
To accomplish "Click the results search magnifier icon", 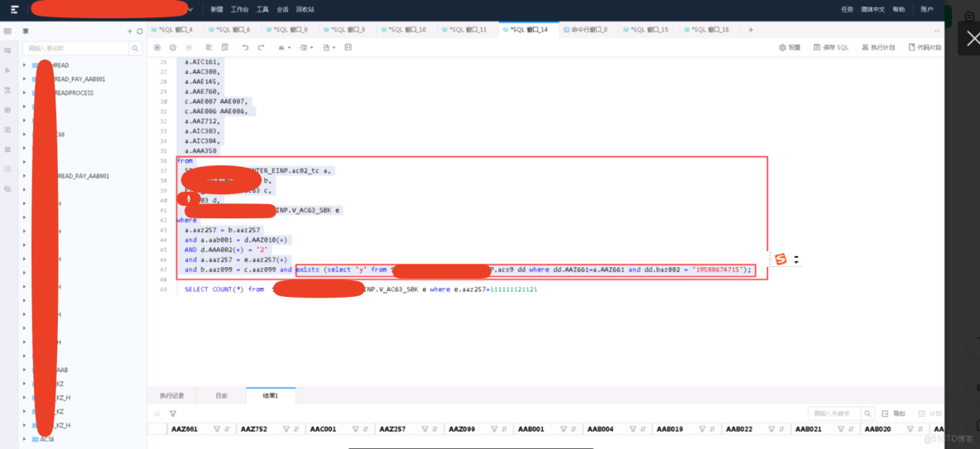I will pyautogui.click(x=867, y=413).
